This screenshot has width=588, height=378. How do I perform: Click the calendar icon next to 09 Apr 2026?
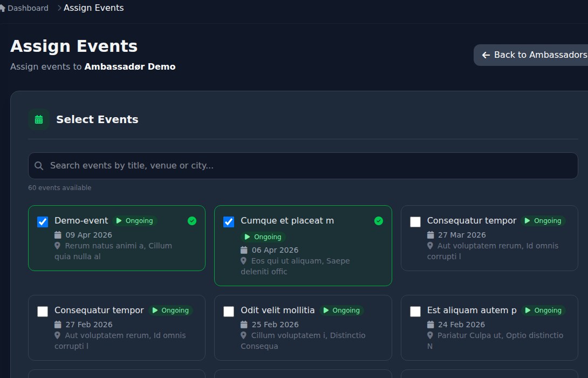pos(58,235)
